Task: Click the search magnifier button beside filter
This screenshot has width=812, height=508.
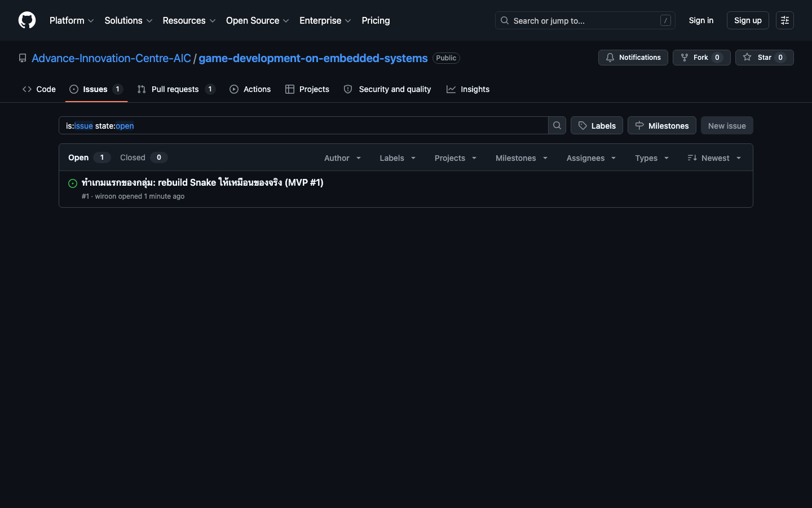Action: pos(557,125)
